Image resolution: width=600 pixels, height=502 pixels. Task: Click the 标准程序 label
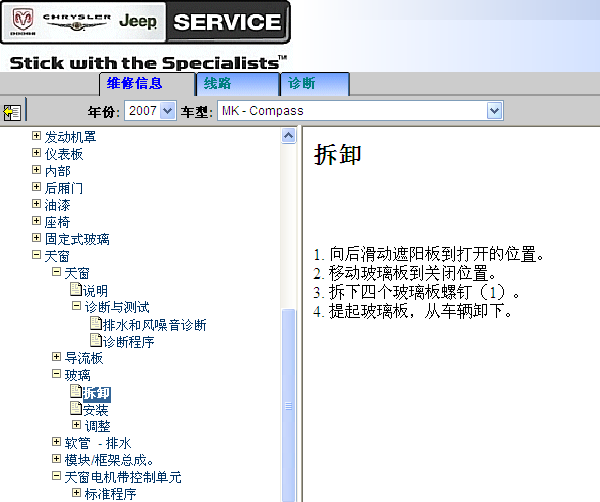(x=110, y=494)
